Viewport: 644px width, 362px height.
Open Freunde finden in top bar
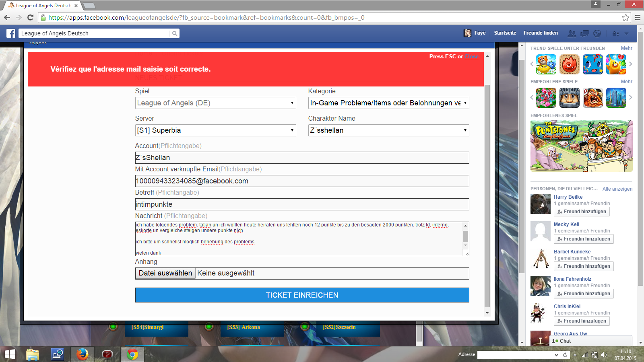(x=541, y=33)
